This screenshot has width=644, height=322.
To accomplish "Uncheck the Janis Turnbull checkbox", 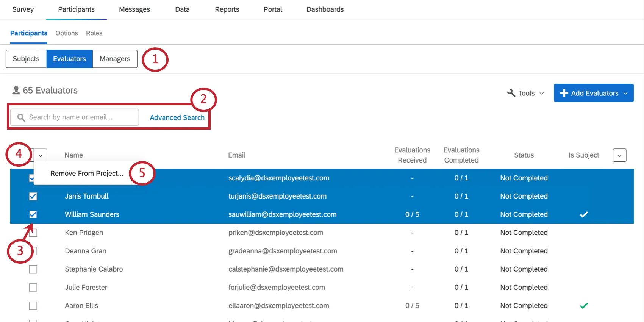I will coord(33,196).
